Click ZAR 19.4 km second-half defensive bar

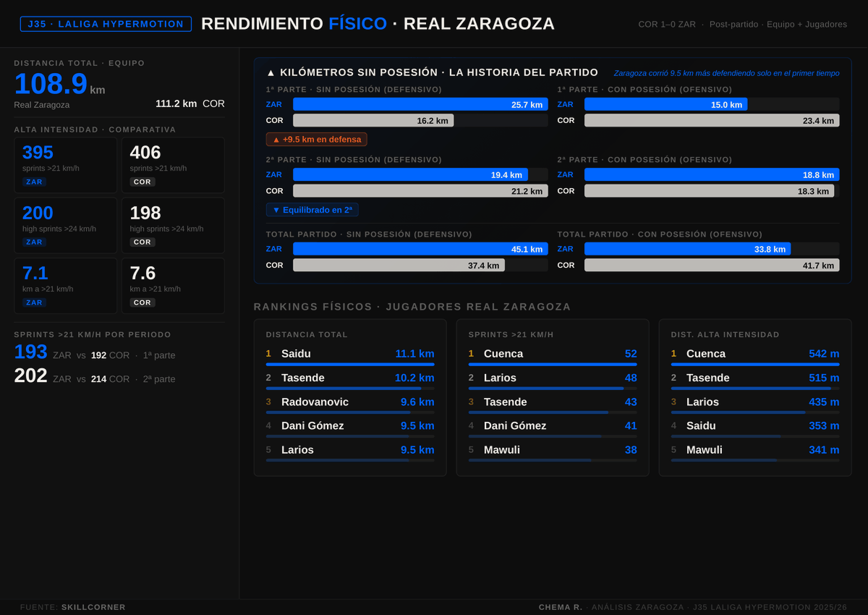410,174
